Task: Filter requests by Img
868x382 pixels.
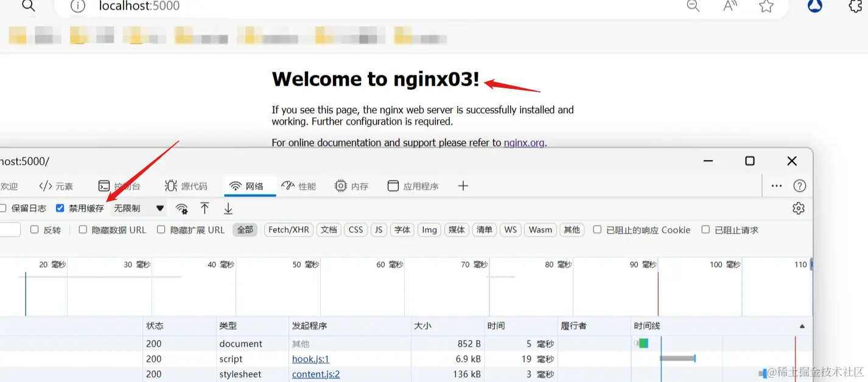Action: (430, 230)
